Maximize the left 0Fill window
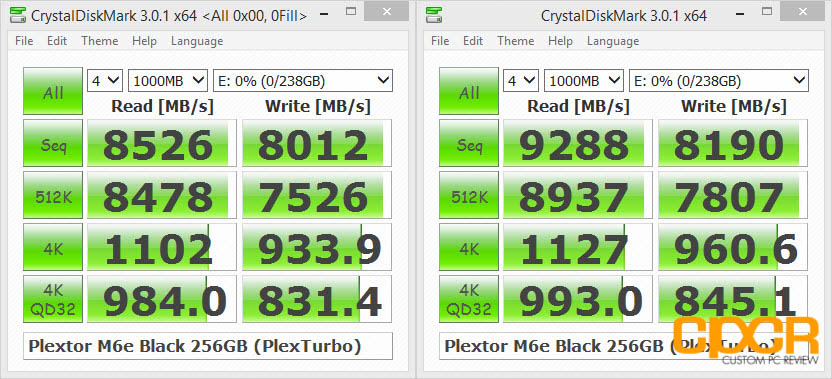Image resolution: width=832 pixels, height=379 pixels. [350, 12]
